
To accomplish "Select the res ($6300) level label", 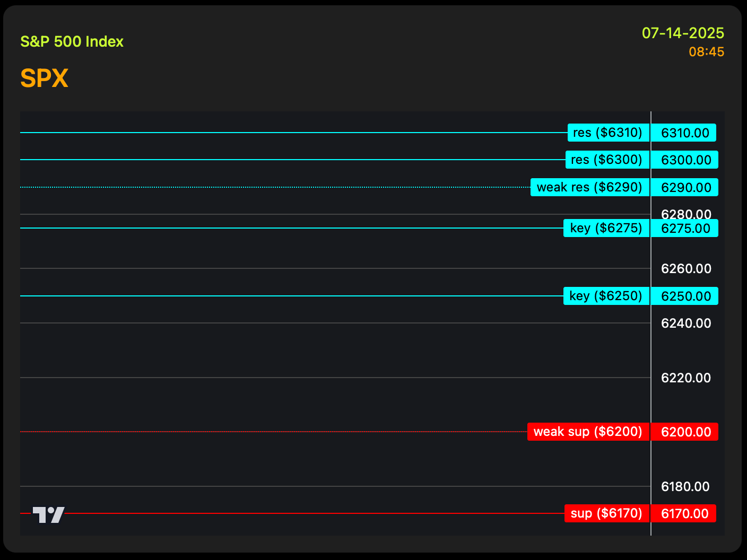I will pos(607,160).
